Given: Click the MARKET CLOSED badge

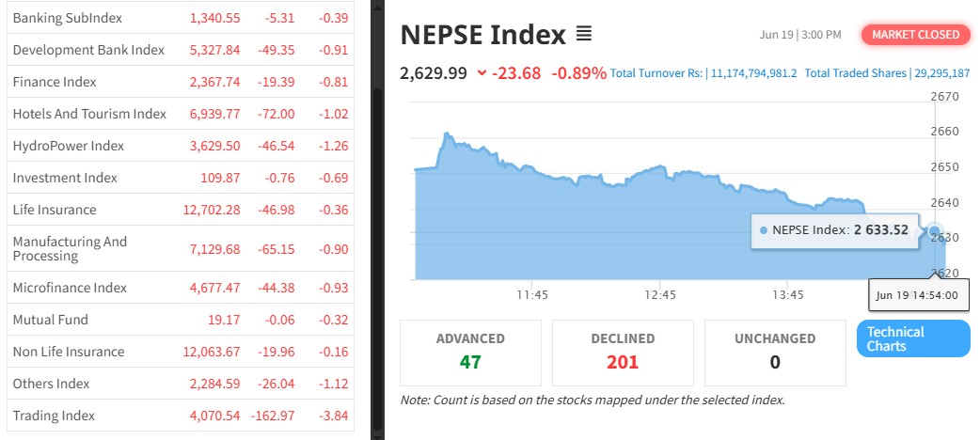Looking at the screenshot, I should click(x=915, y=35).
